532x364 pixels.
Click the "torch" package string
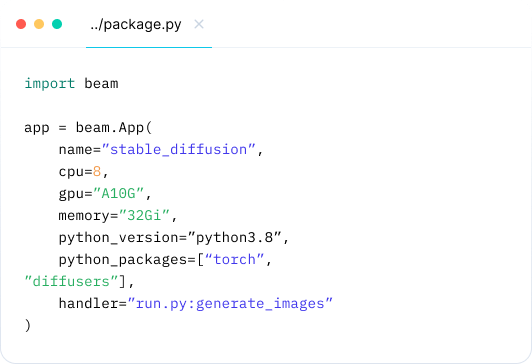[x=234, y=260]
